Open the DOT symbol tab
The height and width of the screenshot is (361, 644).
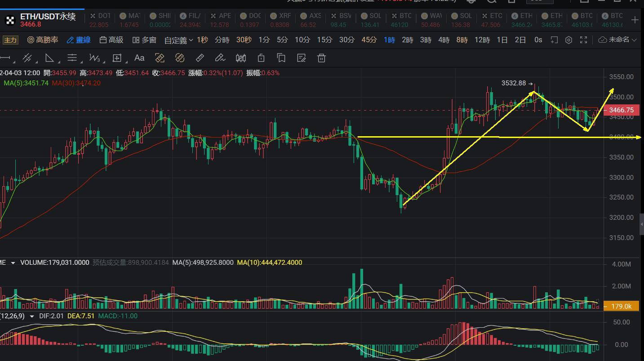100,20
